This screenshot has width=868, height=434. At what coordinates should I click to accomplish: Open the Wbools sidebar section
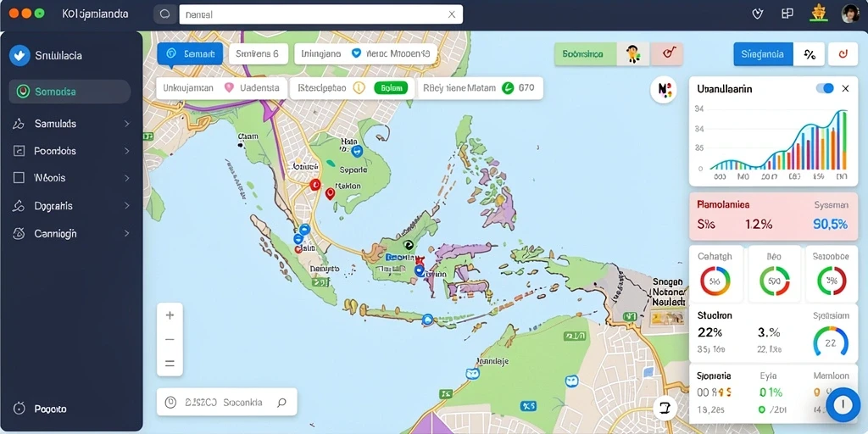coord(71,178)
